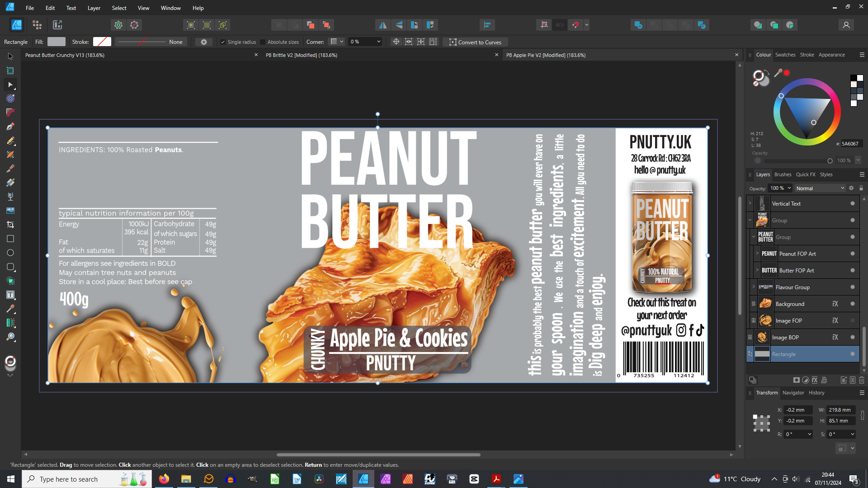Click the Fill colour swatch
The width and height of the screenshot is (868, 488).
pos(57,42)
